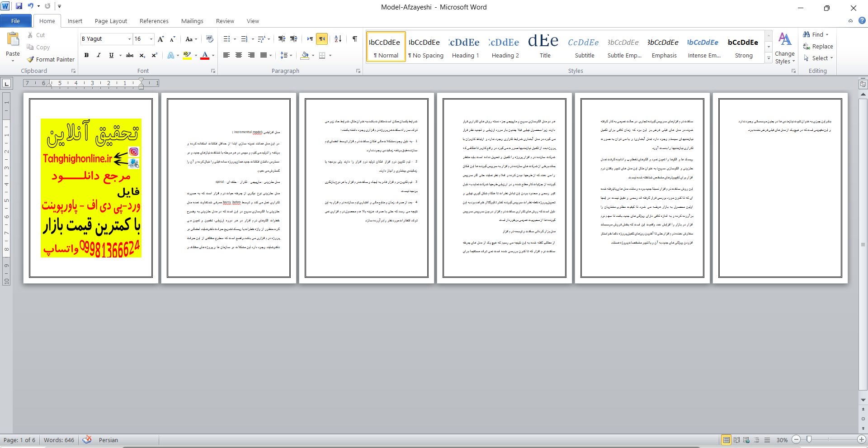This screenshot has height=448, width=868.
Task: Toggle right-to-left text direction
Action: click(322, 39)
